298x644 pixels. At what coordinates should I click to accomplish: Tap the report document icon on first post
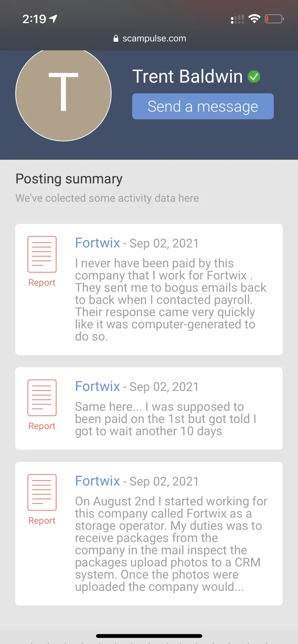point(42,254)
